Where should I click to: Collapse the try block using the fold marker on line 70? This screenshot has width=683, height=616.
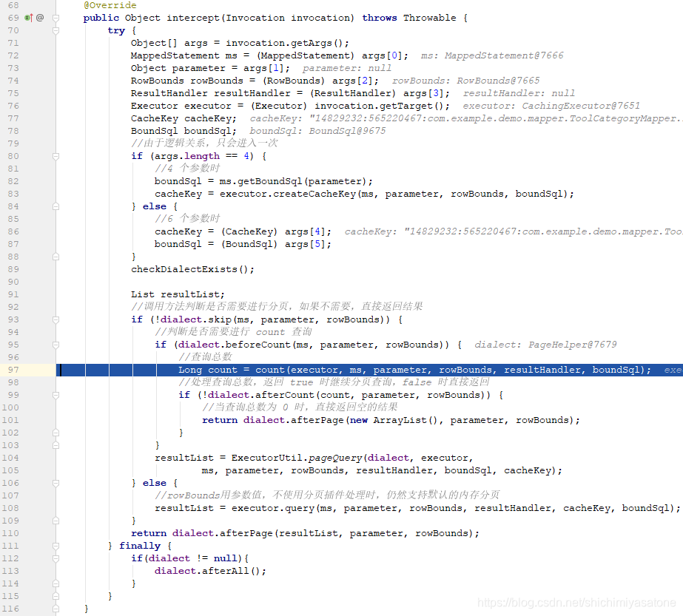[56, 30]
